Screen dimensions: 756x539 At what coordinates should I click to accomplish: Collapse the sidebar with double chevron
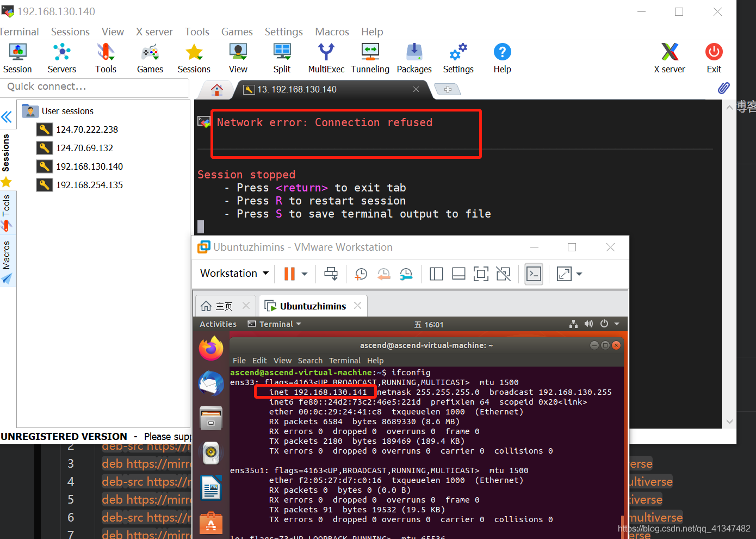point(7,117)
